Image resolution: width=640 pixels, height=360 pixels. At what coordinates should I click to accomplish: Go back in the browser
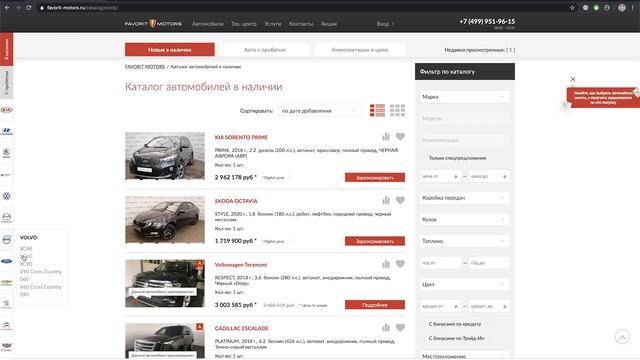tap(7, 8)
